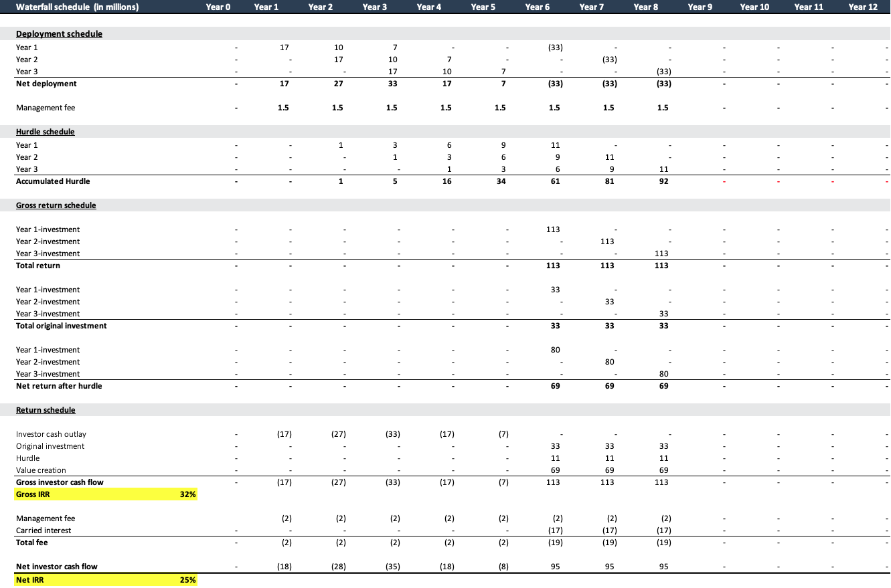891x588 pixels.
Task: Select the 32% Gross IRR value
Action: point(188,494)
